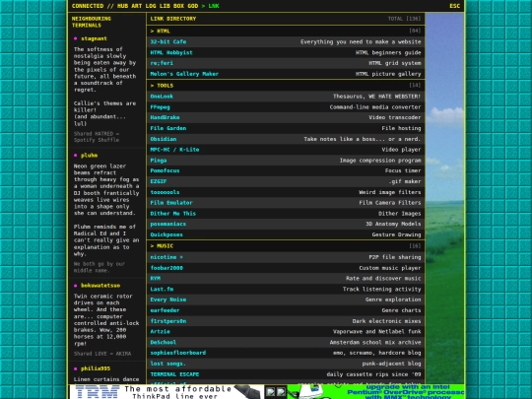Open the HUB page in top navigation
The width and height of the screenshot is (532, 399).
point(123,6)
